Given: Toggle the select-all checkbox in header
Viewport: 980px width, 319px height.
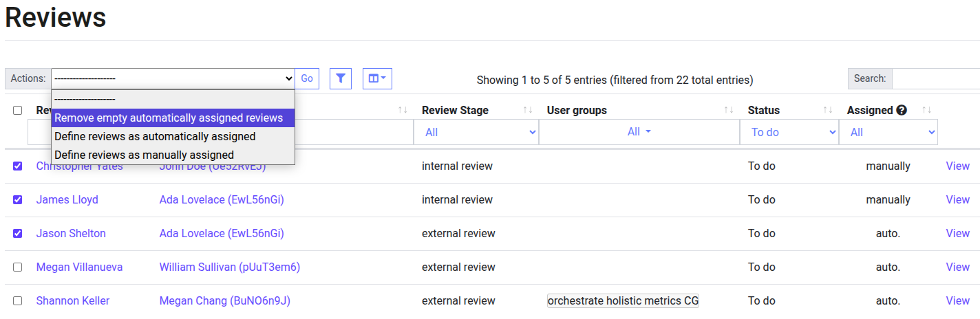Looking at the screenshot, I should [18, 110].
